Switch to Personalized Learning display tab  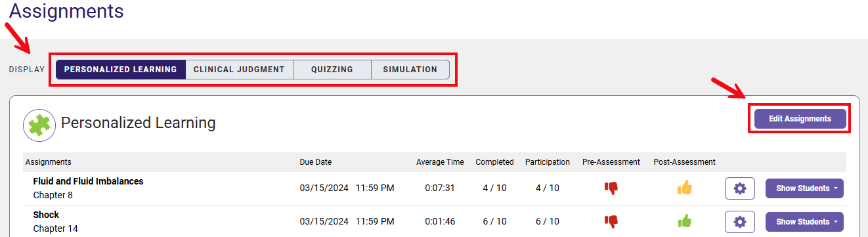click(x=120, y=70)
